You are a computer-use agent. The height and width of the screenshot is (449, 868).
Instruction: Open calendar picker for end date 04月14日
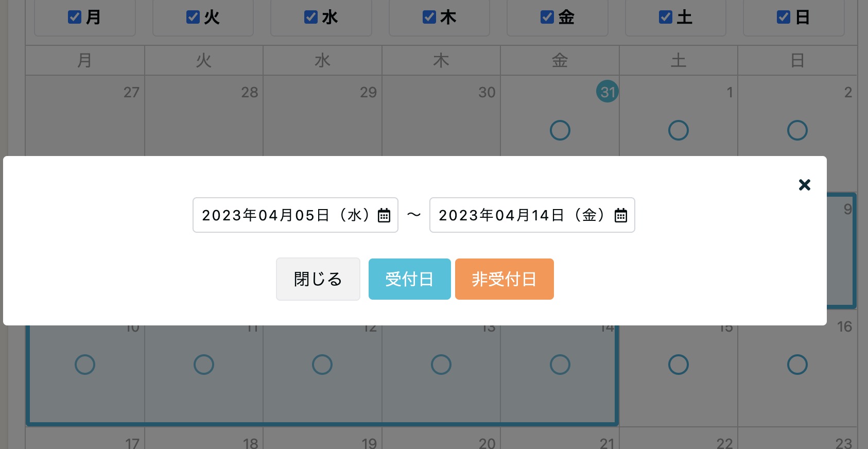pyautogui.click(x=621, y=215)
